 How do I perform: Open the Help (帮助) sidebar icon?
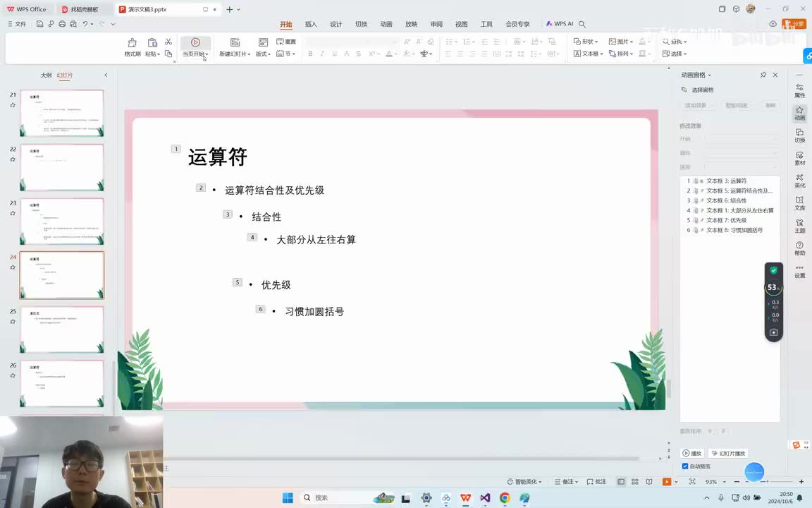click(799, 248)
